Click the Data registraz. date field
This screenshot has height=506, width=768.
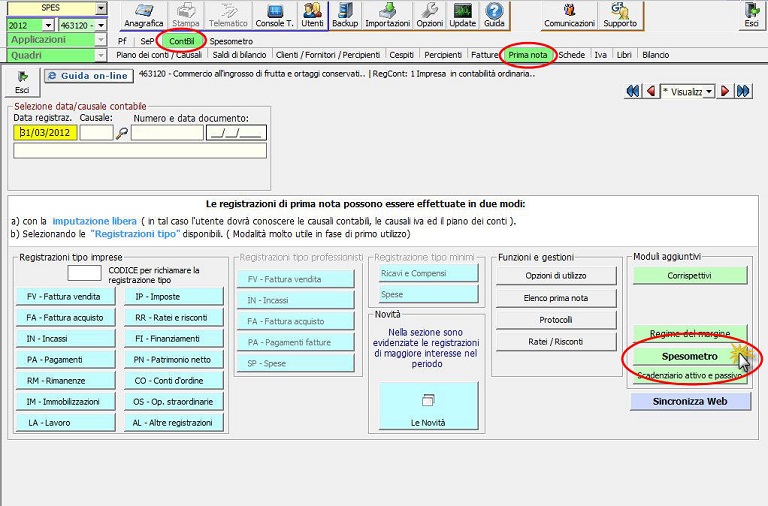pos(45,133)
